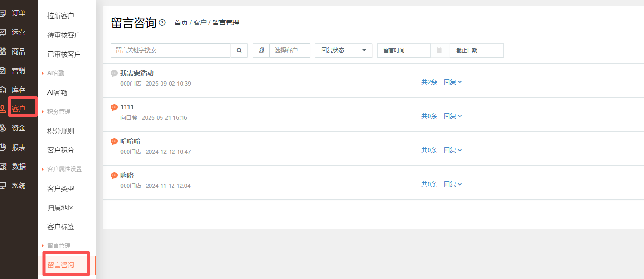
Task: Click message title 我需要活动
Action: (137, 73)
